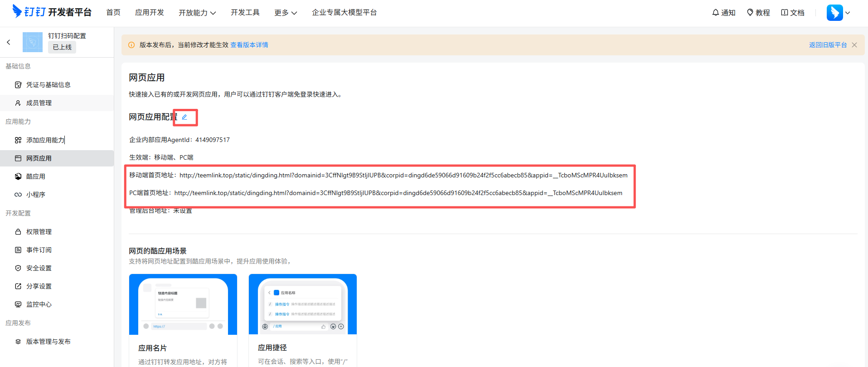The image size is (868, 367).
Task: Click the PC端首页地址 URL text
Action: tap(398, 193)
